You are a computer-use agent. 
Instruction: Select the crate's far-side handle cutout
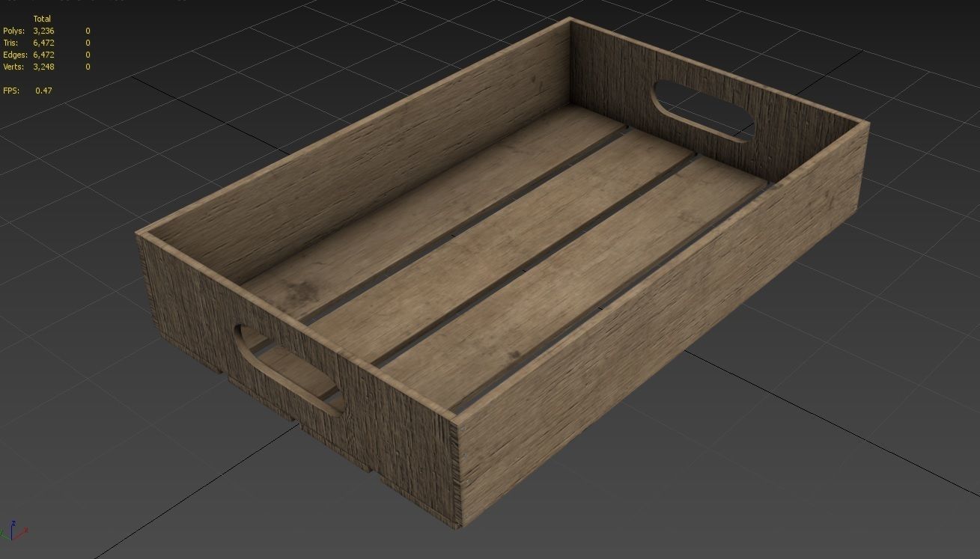(704, 112)
